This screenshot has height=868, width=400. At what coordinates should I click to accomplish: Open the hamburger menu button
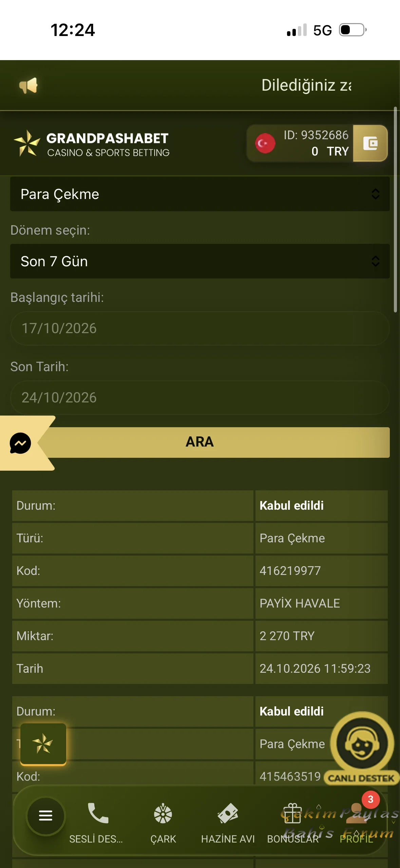45,815
